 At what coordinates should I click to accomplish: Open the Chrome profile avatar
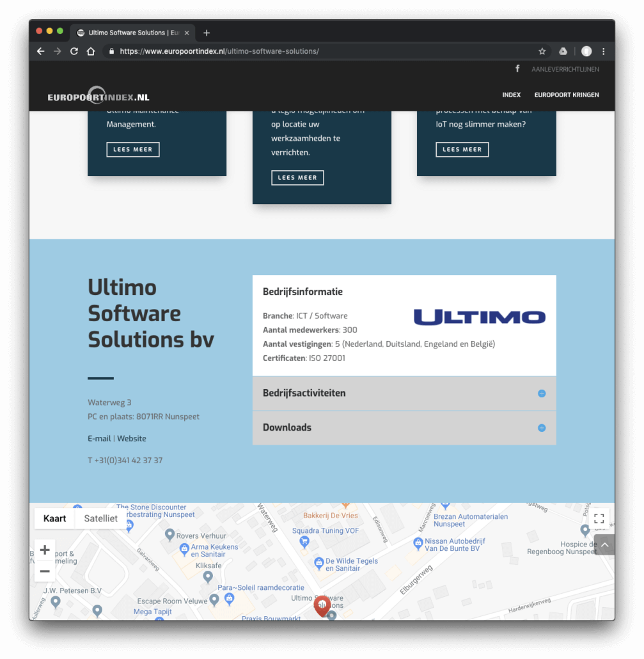586,51
